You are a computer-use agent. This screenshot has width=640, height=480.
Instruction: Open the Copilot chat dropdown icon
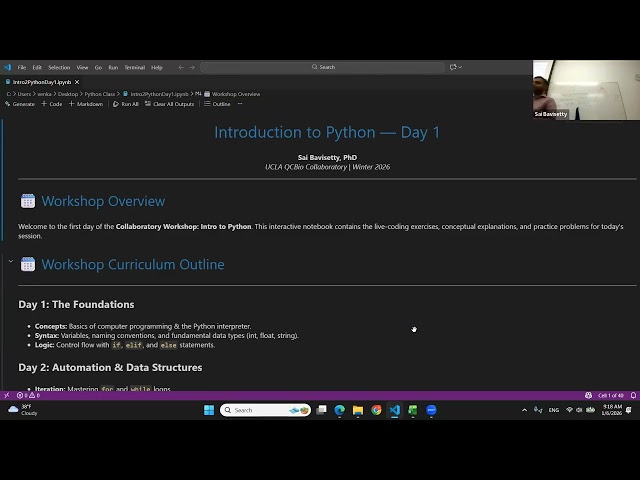click(456, 67)
